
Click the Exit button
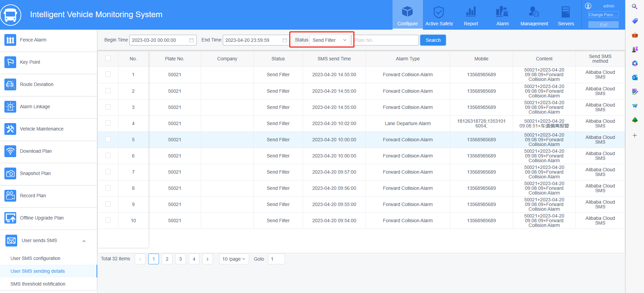coord(603,25)
